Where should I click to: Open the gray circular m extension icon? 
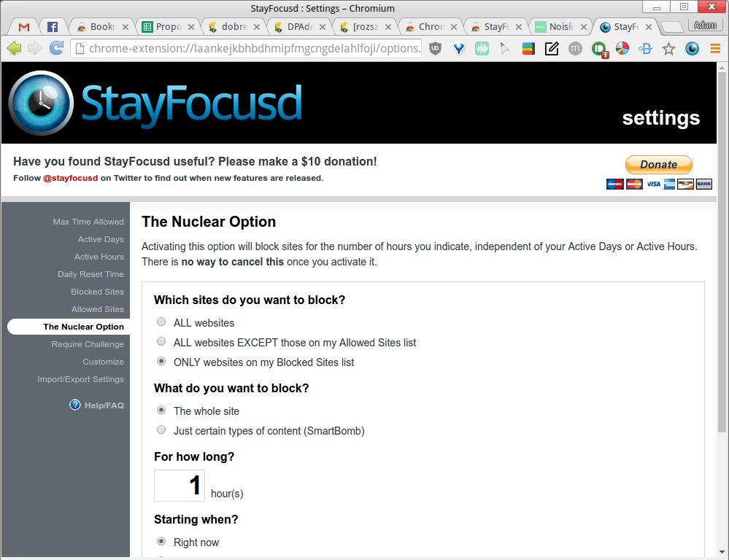tap(575, 48)
